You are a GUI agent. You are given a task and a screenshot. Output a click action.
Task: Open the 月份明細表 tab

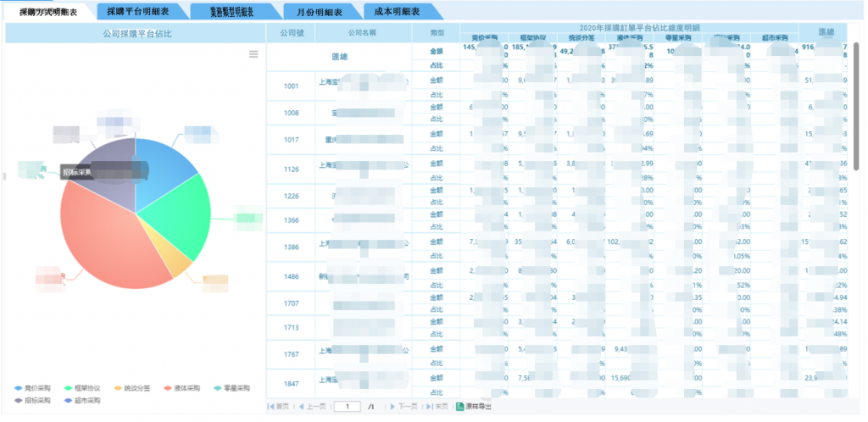tap(320, 11)
